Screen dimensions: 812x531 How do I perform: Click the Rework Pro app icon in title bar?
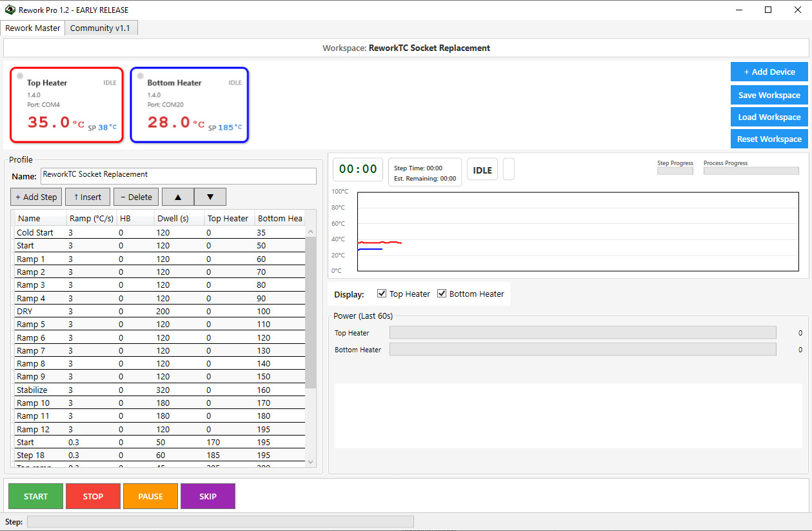point(10,10)
